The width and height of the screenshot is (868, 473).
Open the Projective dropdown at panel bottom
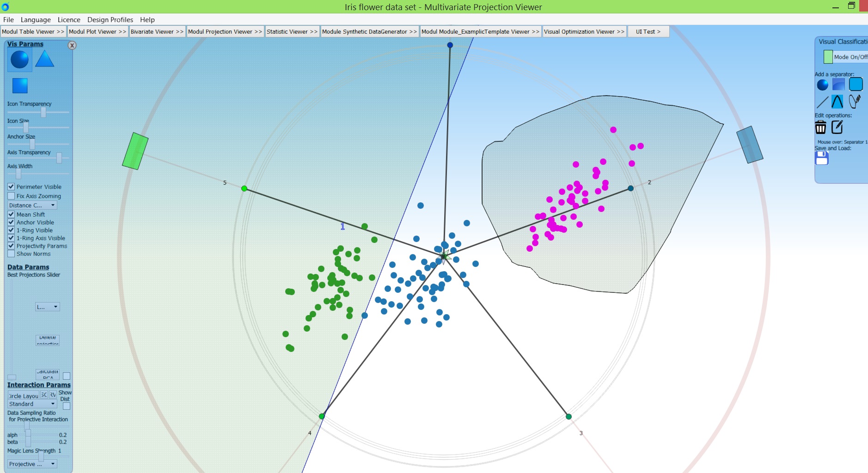point(31,463)
